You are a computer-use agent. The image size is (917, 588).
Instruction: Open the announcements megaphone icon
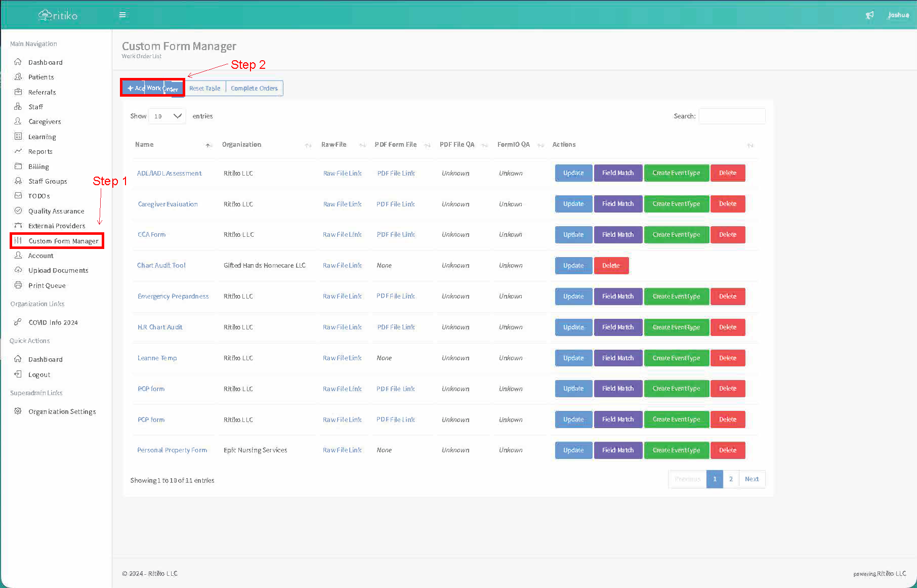coord(869,15)
